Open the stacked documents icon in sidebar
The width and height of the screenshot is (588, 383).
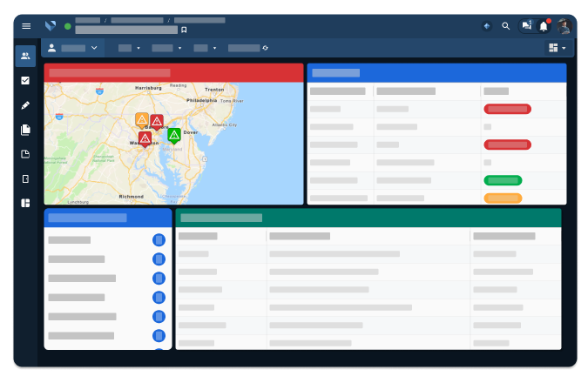25,130
